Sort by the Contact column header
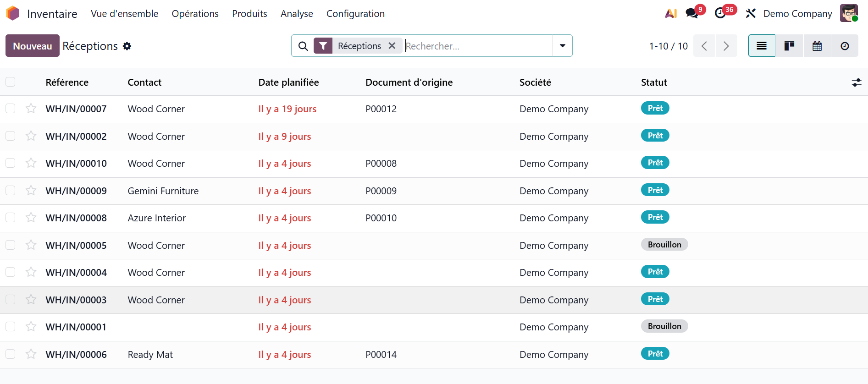868x384 pixels. click(144, 82)
